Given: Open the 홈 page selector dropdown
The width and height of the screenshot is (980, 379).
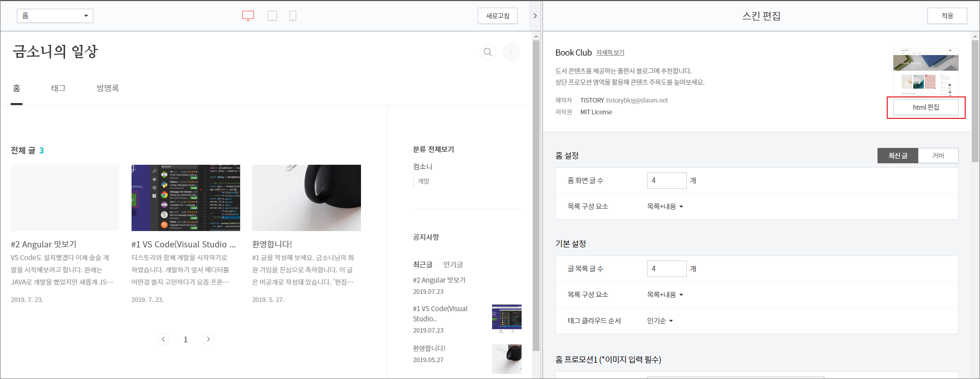Looking at the screenshot, I should click(x=55, y=16).
